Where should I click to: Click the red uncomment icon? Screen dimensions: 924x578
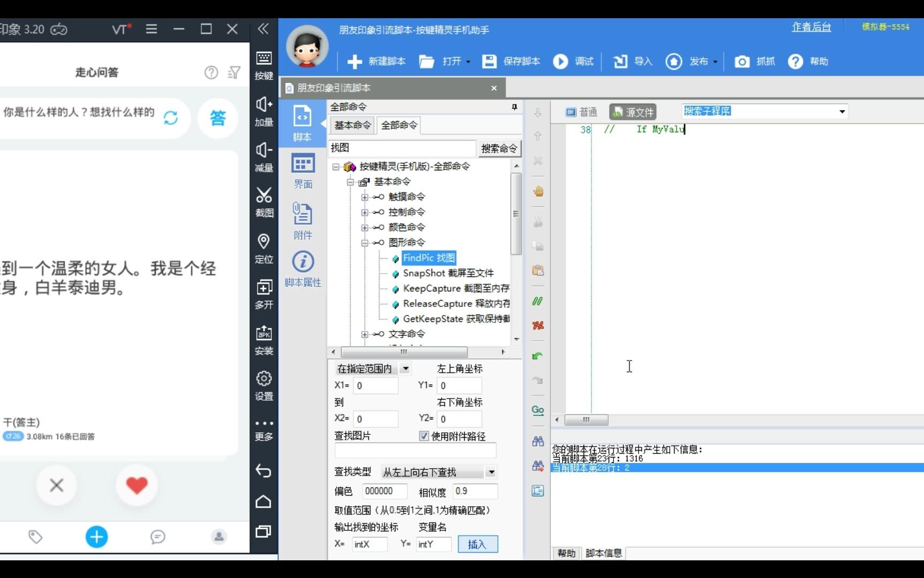(x=538, y=325)
